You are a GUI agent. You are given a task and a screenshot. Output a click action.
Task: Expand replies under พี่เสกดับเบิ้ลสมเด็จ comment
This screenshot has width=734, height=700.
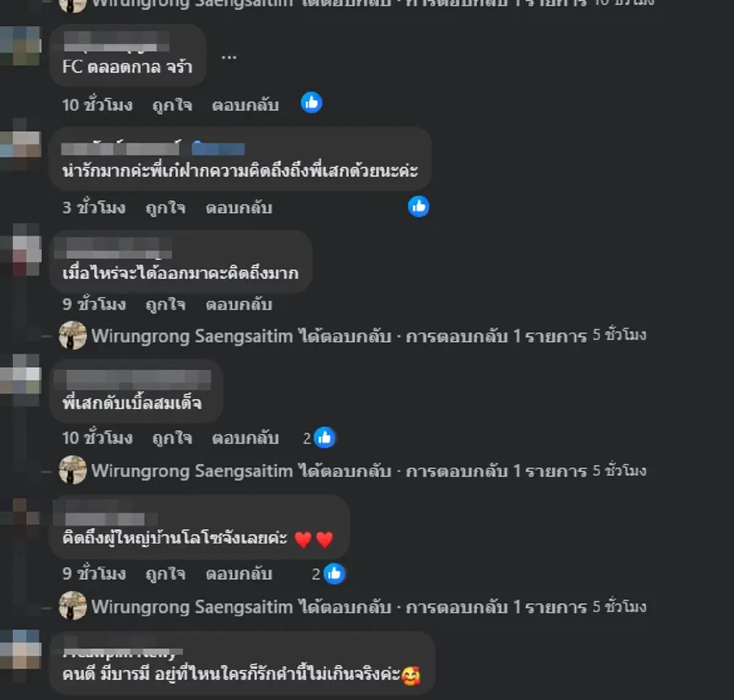click(369, 471)
